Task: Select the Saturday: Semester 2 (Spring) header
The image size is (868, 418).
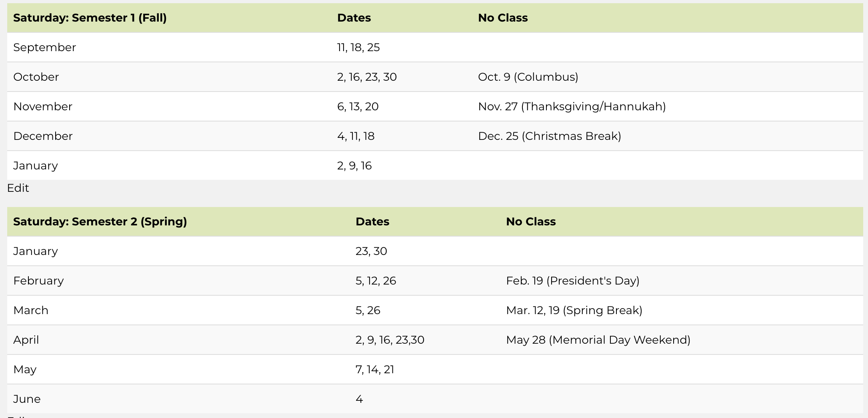Action: click(x=100, y=222)
